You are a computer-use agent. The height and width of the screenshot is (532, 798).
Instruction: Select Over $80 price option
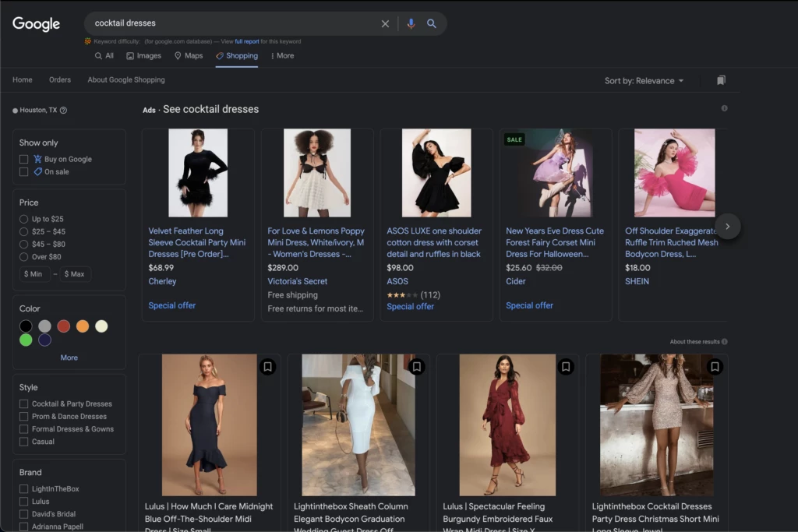click(23, 257)
